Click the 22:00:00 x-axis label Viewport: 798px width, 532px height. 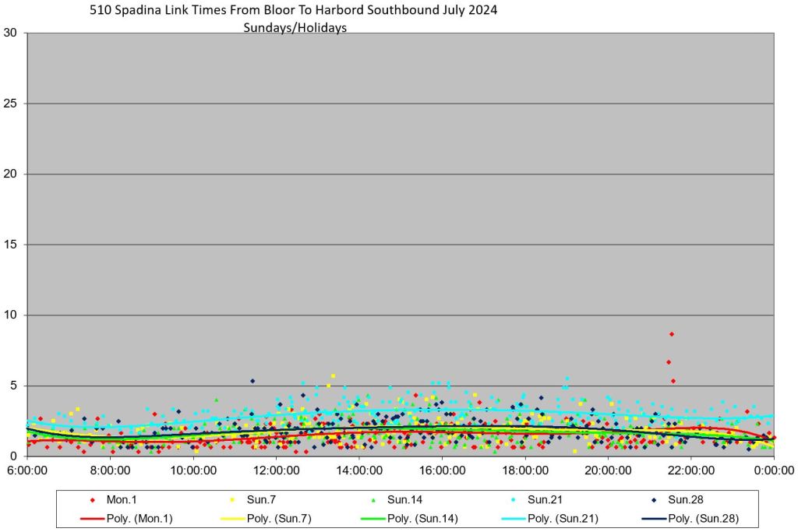coord(690,470)
